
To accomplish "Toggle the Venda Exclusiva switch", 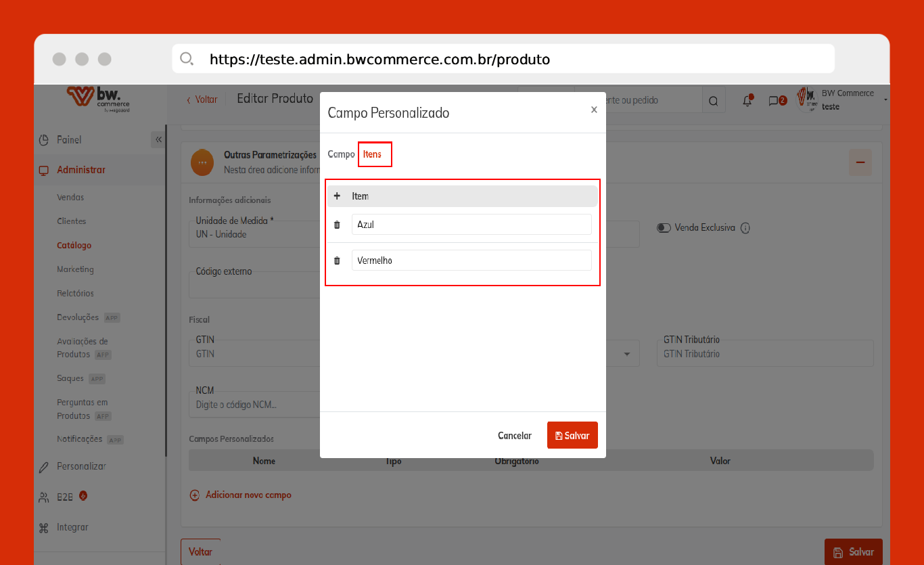I will [664, 228].
